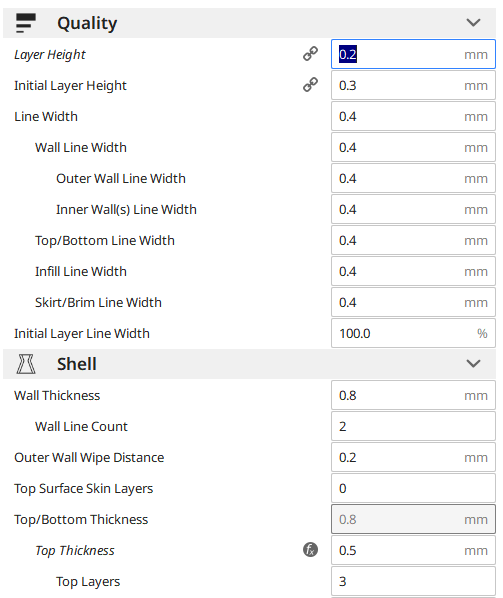Viewport: 503px width, 598px height.
Task: Focus the Outer Wall Wipe Distance field
Action: tap(413, 457)
